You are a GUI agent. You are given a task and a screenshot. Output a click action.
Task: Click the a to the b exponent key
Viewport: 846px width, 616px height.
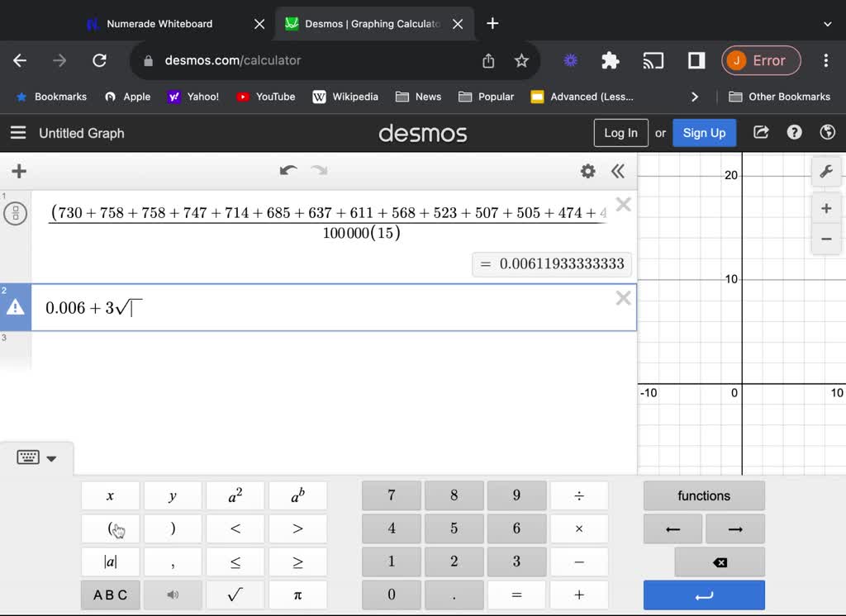point(297,495)
